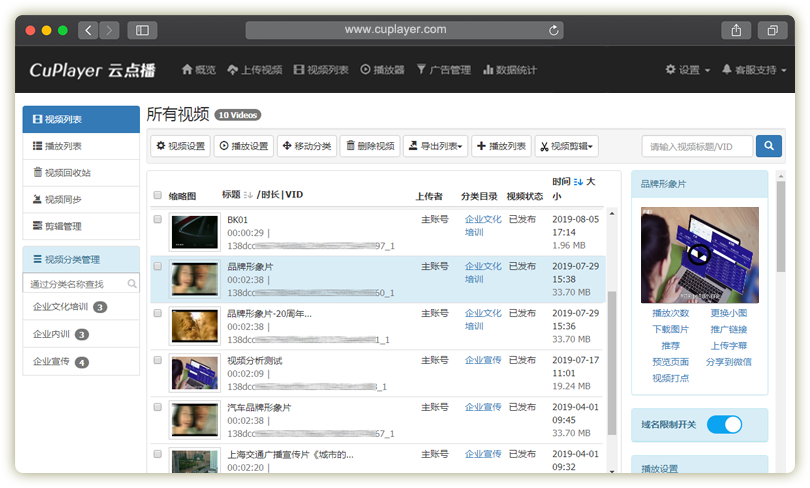This screenshot has height=488, width=810.
Task: Click the 下载图片 link
Action: [x=670, y=329]
